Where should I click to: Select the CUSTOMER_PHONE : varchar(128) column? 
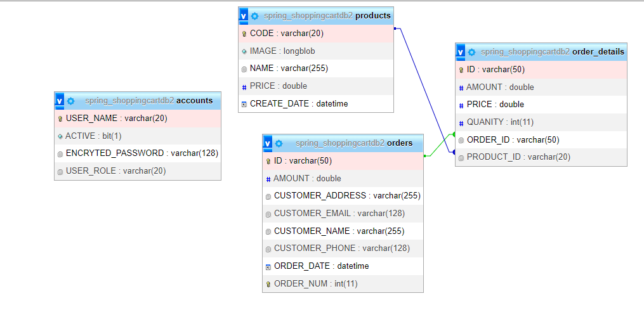point(343,249)
